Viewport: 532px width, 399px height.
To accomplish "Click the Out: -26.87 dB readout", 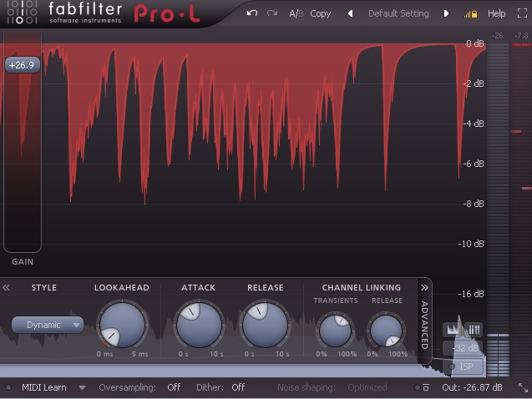I will 473,387.
